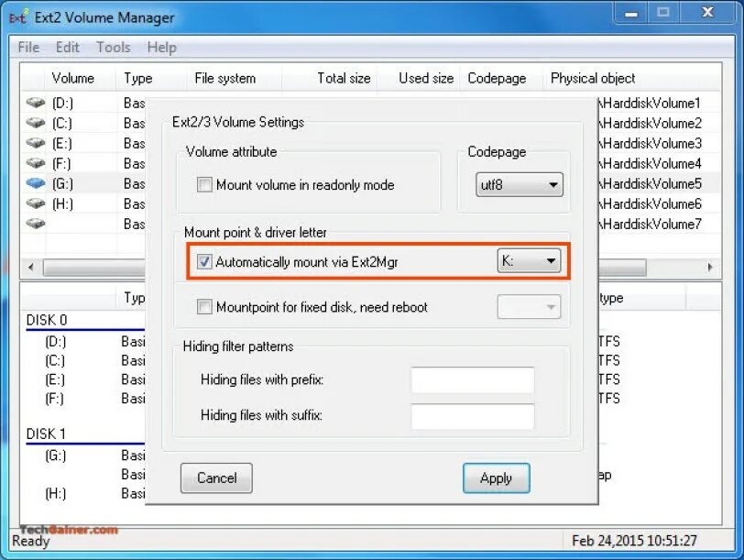Viewport: 744px width, 560px height.
Task: Click the Apply button
Action: pyautogui.click(x=496, y=478)
